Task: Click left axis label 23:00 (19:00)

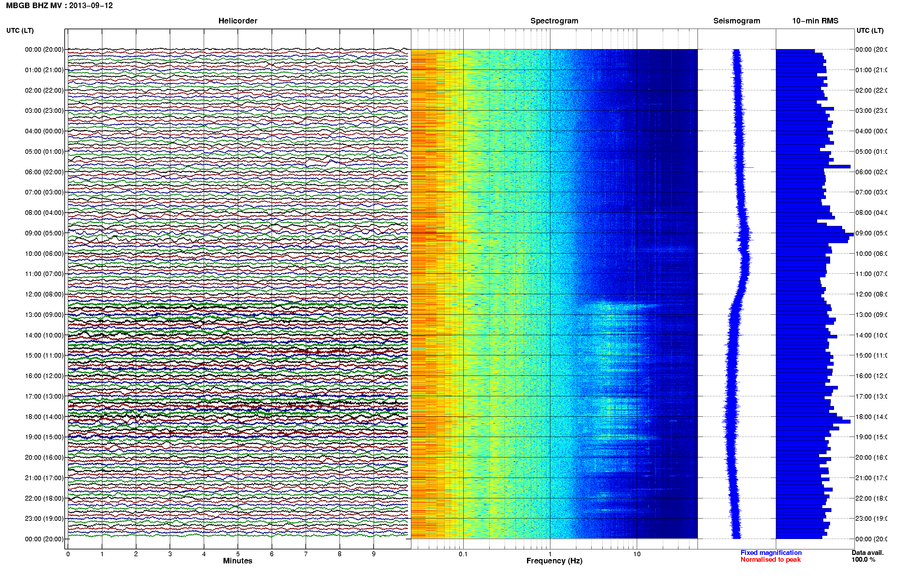Action: [x=44, y=519]
